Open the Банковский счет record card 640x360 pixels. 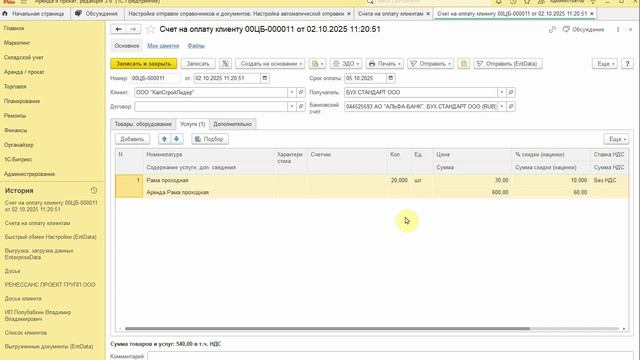[x=511, y=107]
